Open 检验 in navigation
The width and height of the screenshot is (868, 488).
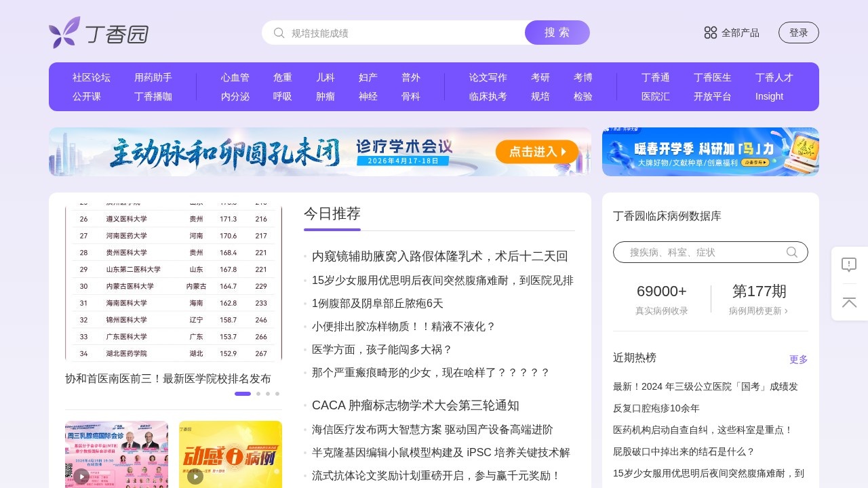(x=583, y=96)
